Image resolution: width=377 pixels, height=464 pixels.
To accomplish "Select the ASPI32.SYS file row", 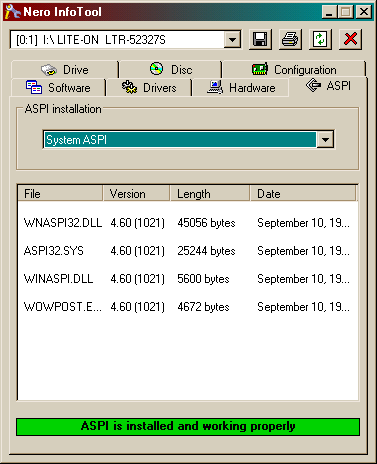I will [x=188, y=251].
